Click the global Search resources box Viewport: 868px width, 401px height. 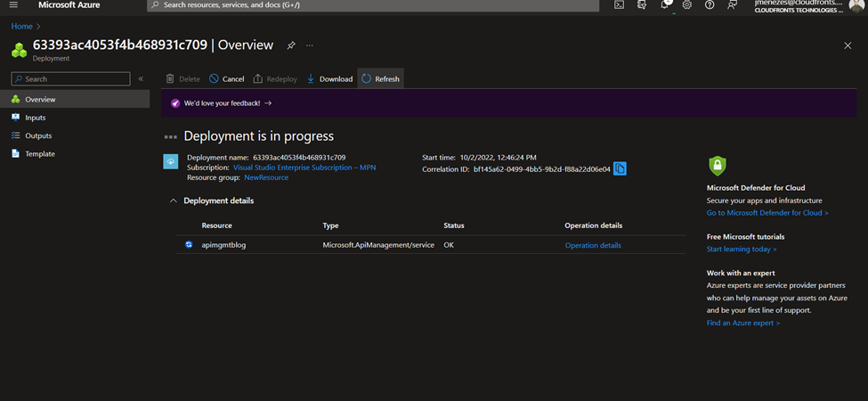click(x=373, y=4)
